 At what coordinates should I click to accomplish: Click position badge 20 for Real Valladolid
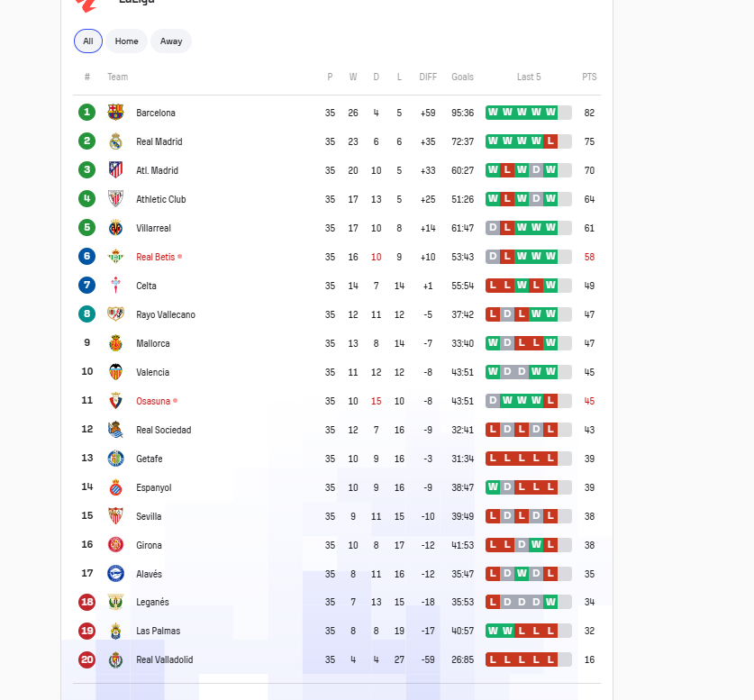tap(87, 659)
